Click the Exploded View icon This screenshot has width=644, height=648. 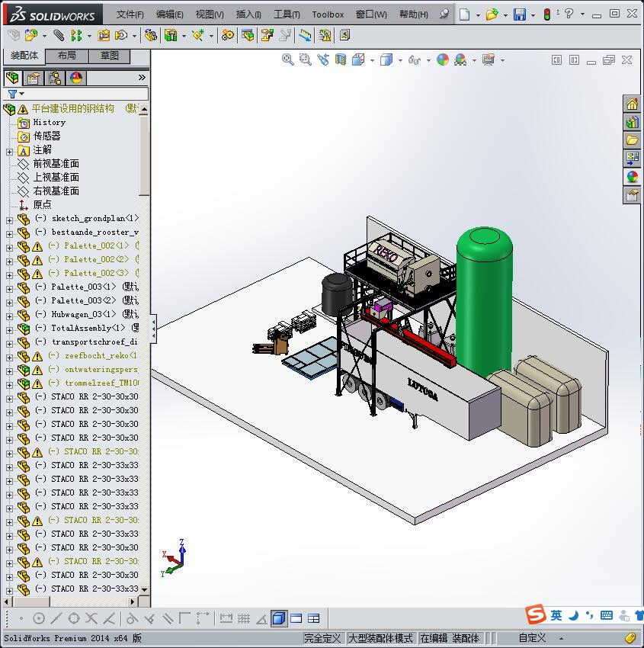point(268,36)
